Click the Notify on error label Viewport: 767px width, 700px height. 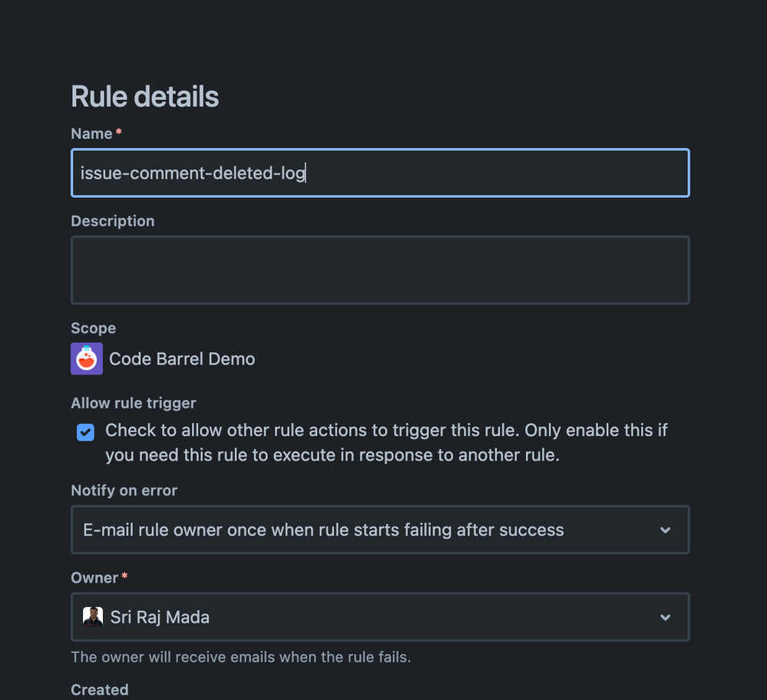tap(124, 490)
